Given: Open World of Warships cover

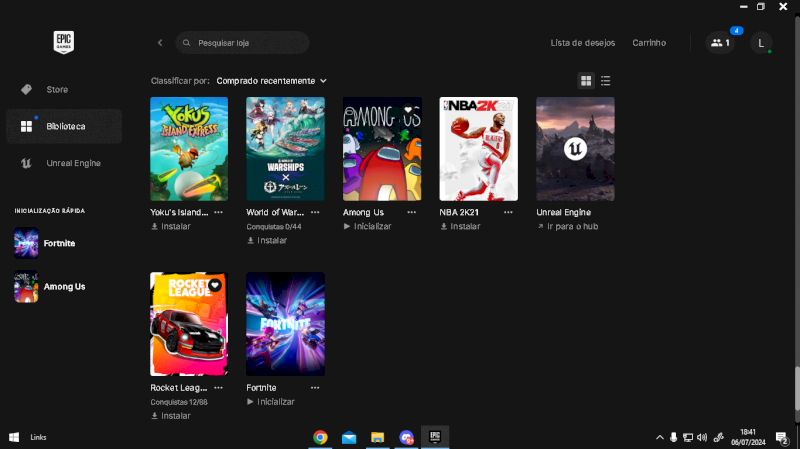Looking at the screenshot, I should click(285, 149).
